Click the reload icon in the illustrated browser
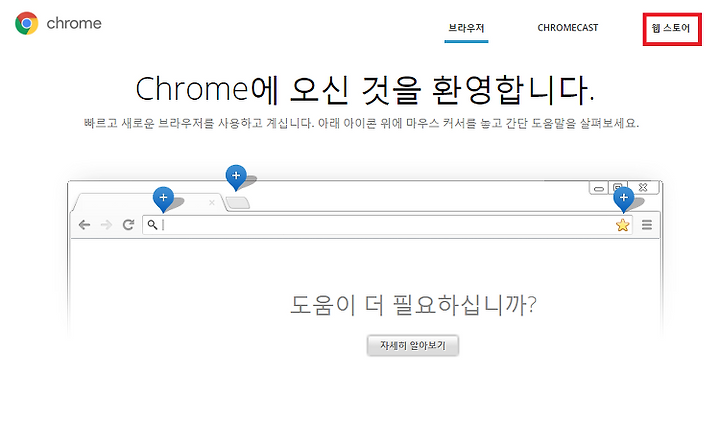720x446 pixels. [128, 225]
